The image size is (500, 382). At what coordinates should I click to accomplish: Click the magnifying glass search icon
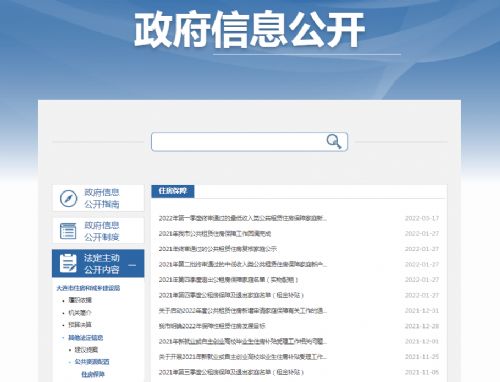pos(334,141)
